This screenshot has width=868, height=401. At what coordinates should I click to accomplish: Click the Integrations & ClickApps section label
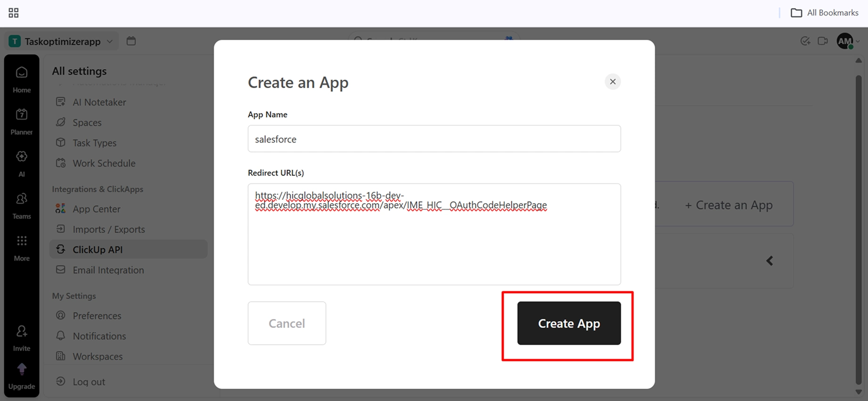pos(98,189)
